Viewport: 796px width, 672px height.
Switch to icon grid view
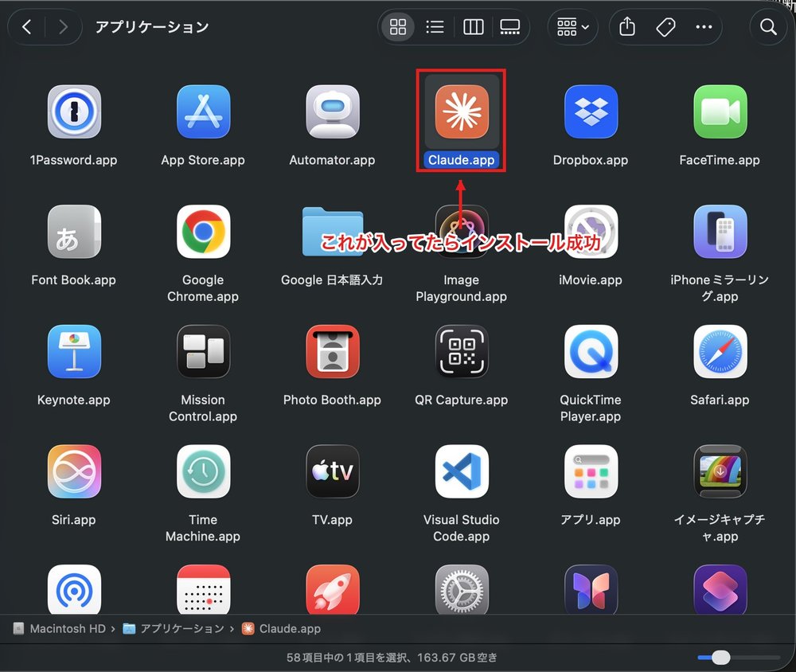[398, 26]
